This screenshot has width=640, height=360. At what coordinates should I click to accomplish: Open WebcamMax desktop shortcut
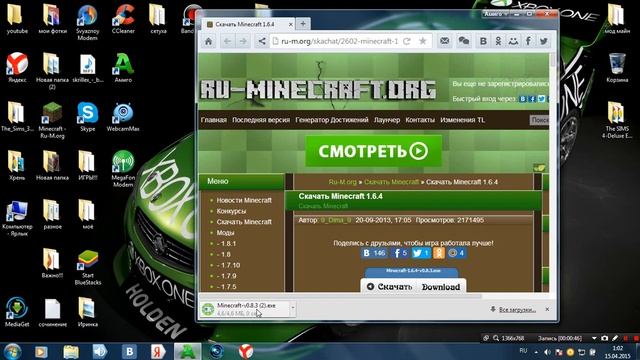(123, 117)
